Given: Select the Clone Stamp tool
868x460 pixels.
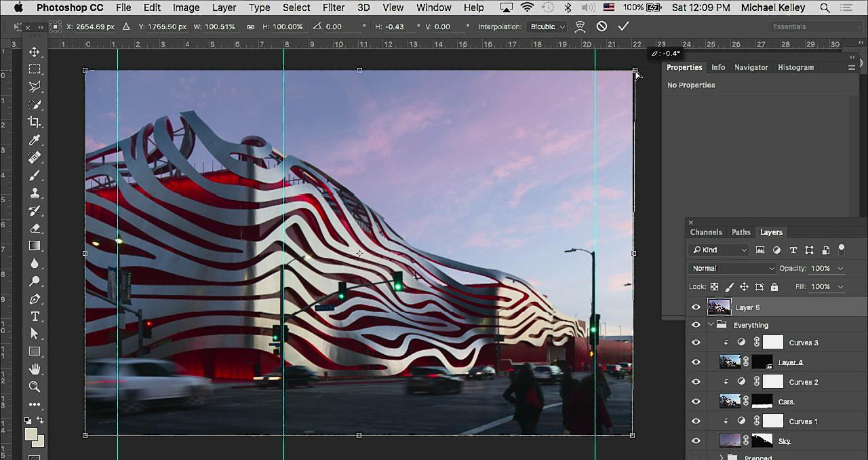Looking at the screenshot, I should point(35,193).
